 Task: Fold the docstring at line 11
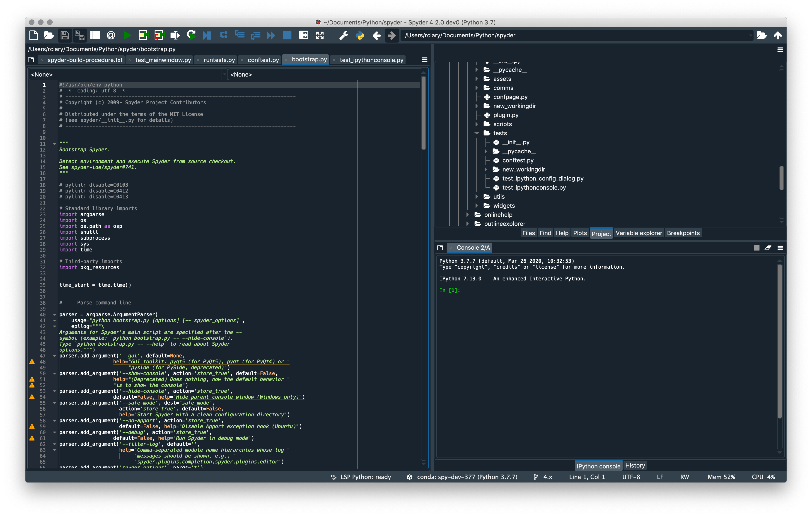55,144
